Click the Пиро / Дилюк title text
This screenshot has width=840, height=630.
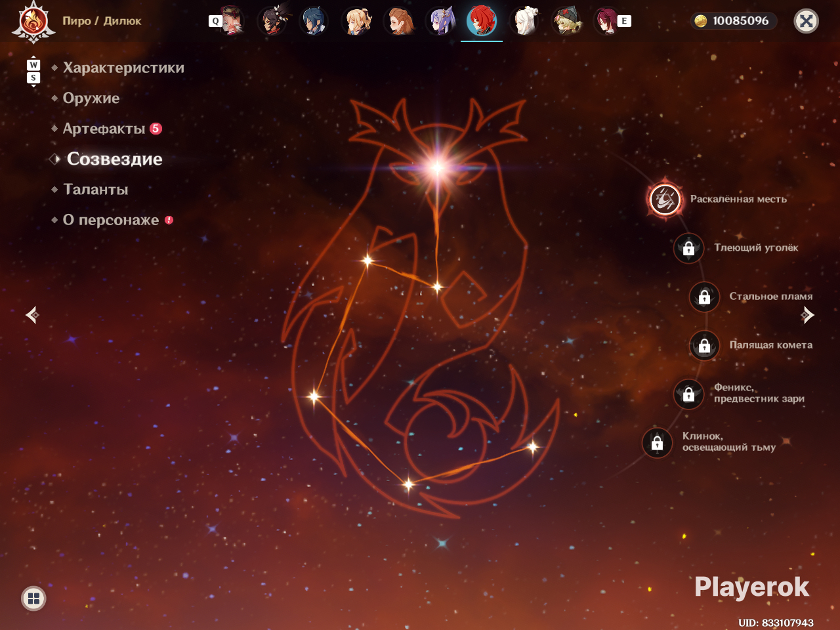point(102,21)
